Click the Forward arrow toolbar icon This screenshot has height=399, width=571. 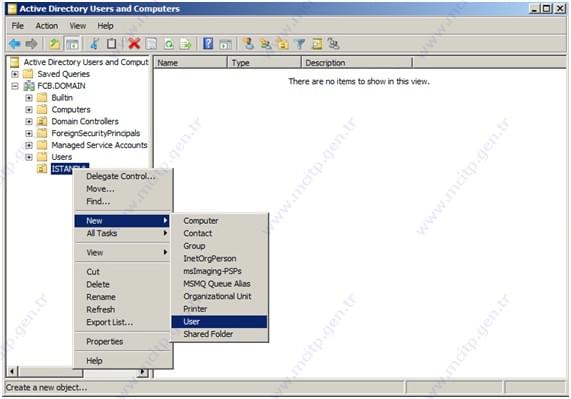click(x=32, y=44)
